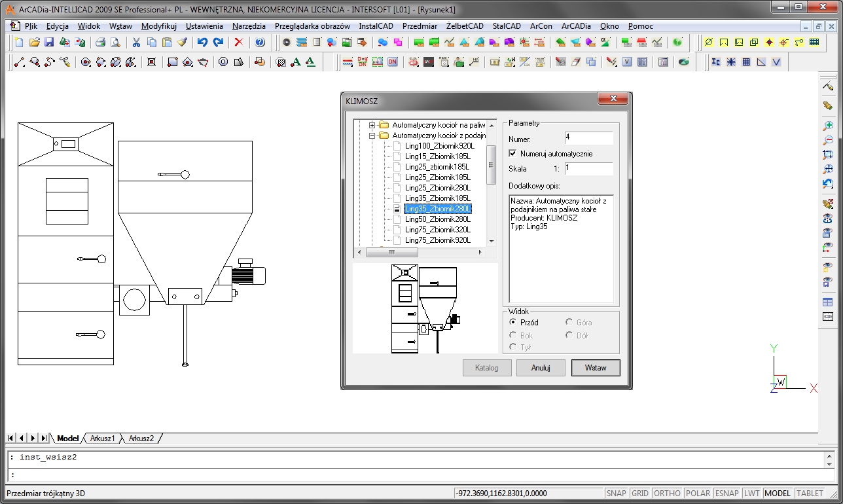Open help blue question mark icon

point(260,42)
